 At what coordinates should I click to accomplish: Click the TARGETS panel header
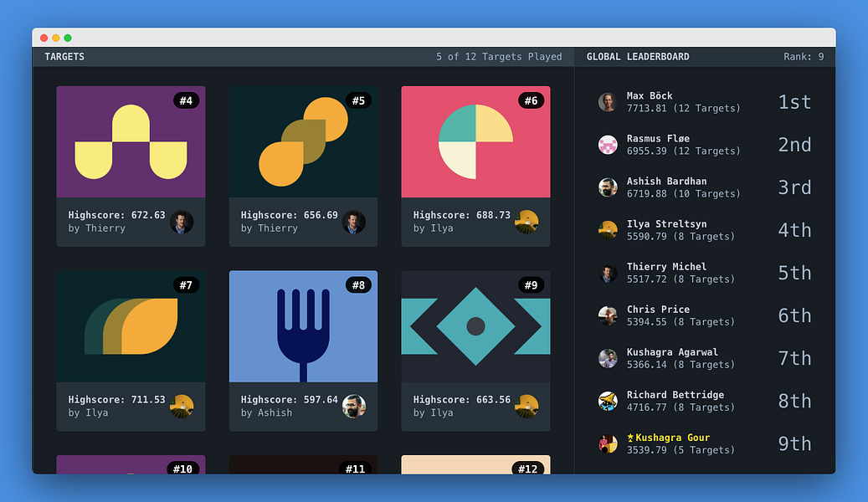pos(64,56)
